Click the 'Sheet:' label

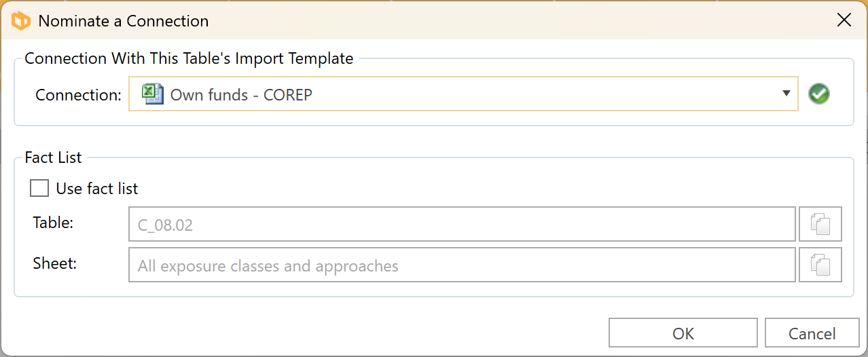pos(54,263)
